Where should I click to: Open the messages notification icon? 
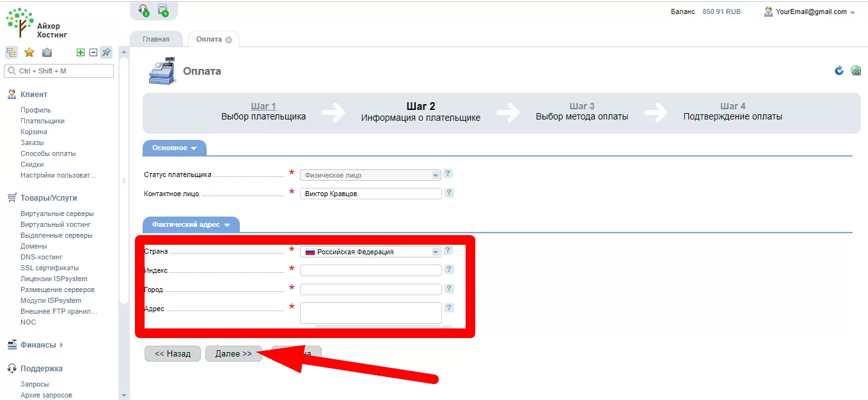click(x=162, y=10)
